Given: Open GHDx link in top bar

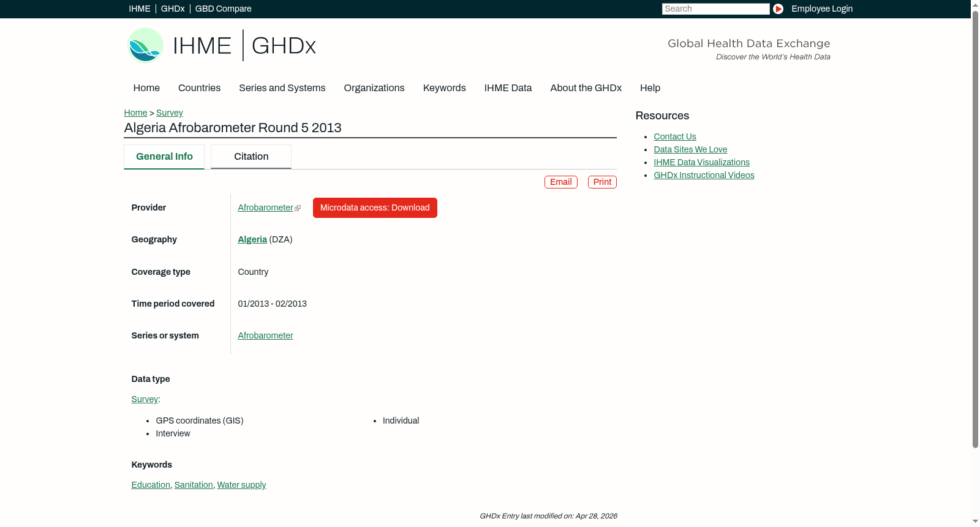Looking at the screenshot, I should point(173,9).
